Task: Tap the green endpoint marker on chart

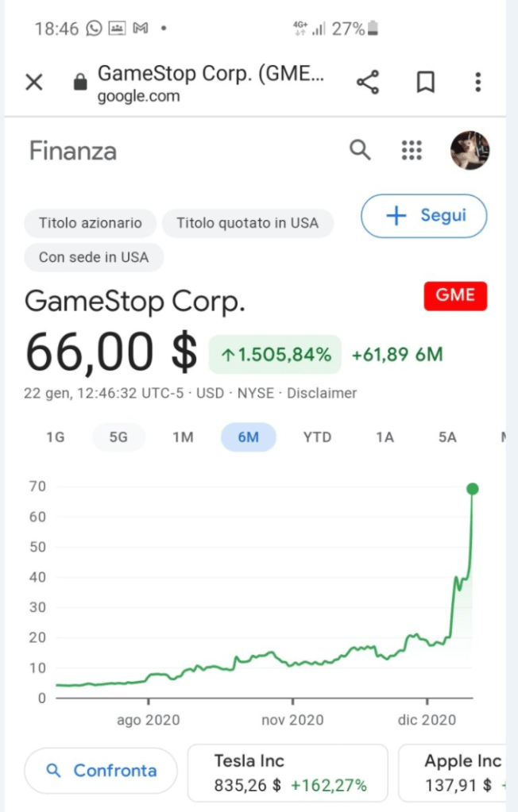Action: tap(472, 489)
